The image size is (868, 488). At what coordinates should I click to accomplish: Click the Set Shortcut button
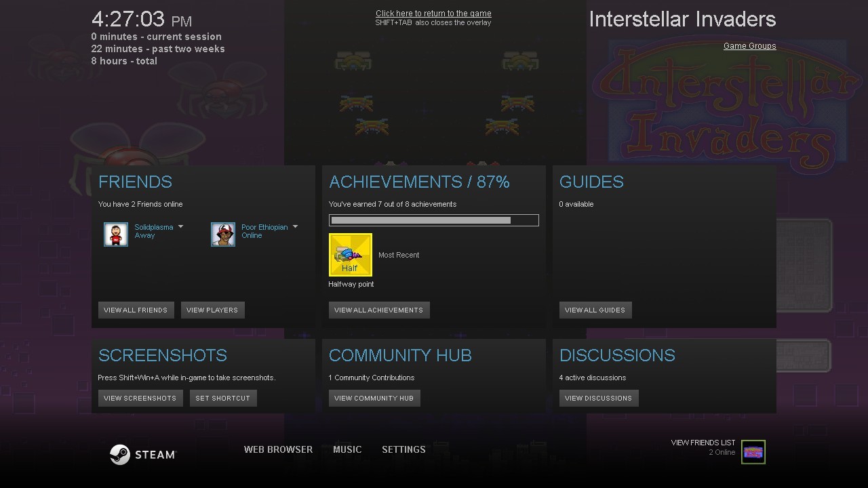pos(222,398)
